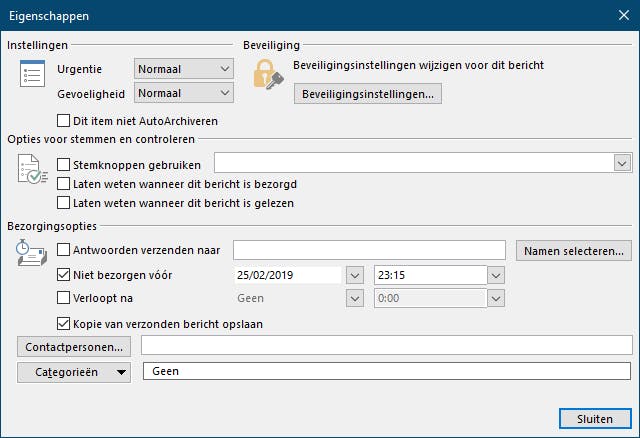This screenshot has width=640, height=438.
Task: Click the Contactpersonen text field
Action: pyautogui.click(x=387, y=345)
